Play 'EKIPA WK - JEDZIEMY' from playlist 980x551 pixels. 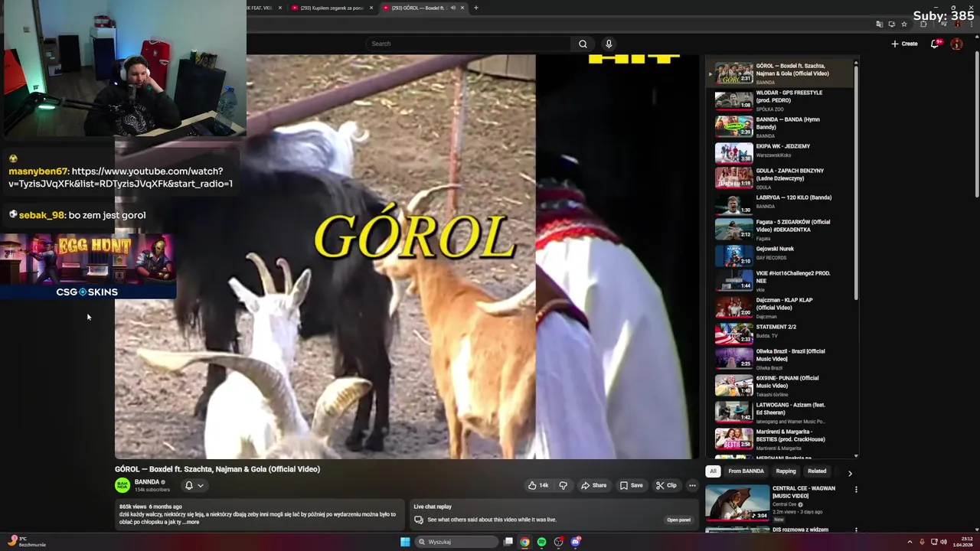point(781,153)
